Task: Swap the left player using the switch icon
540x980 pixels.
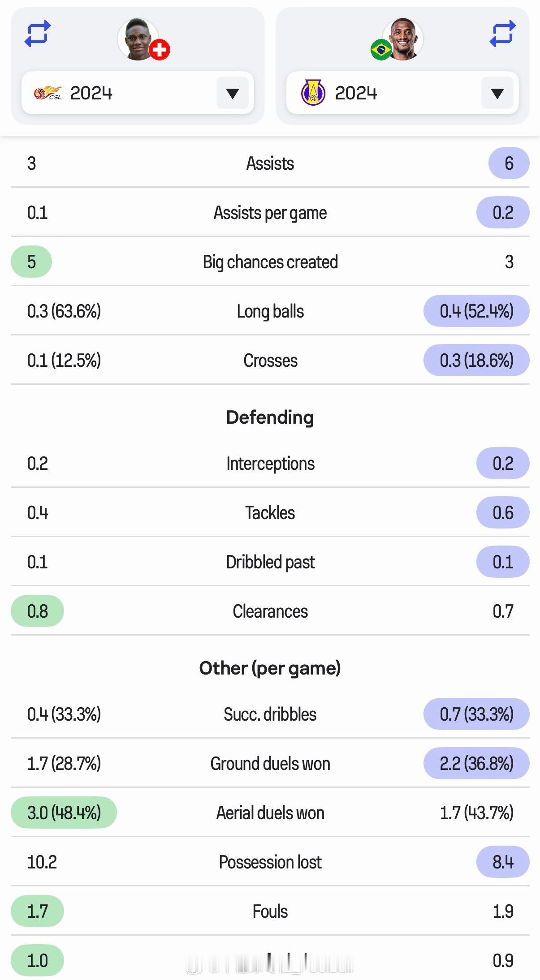Action: point(37,34)
